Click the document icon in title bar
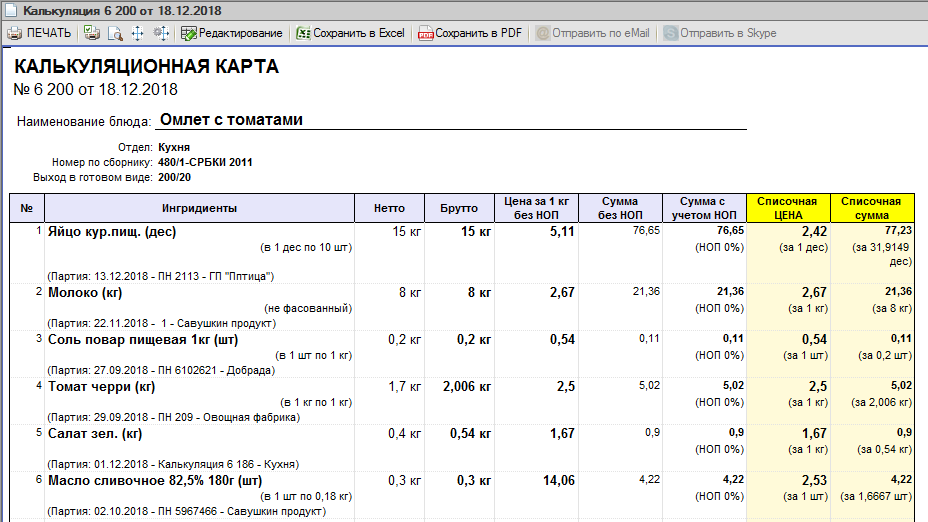This screenshot has width=928, height=522. pos(11,11)
